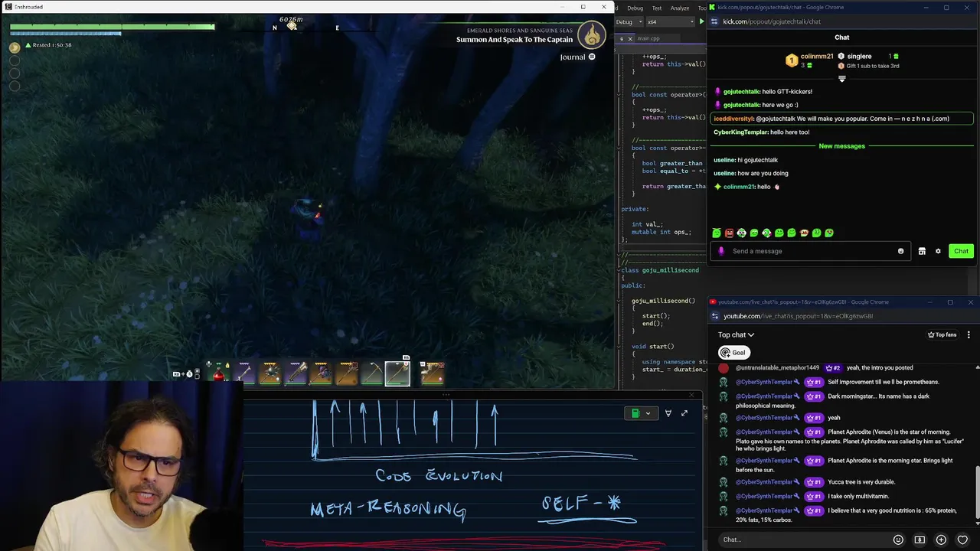The image size is (980, 551).
Task: Click the whiteboard drag handle dots
Action: (x=446, y=396)
